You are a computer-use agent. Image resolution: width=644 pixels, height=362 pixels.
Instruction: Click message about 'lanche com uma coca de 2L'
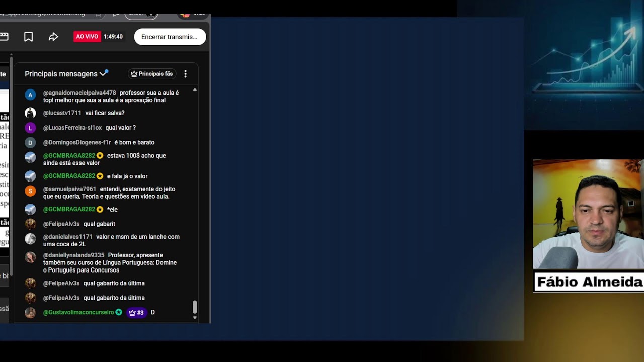pyautogui.click(x=111, y=240)
